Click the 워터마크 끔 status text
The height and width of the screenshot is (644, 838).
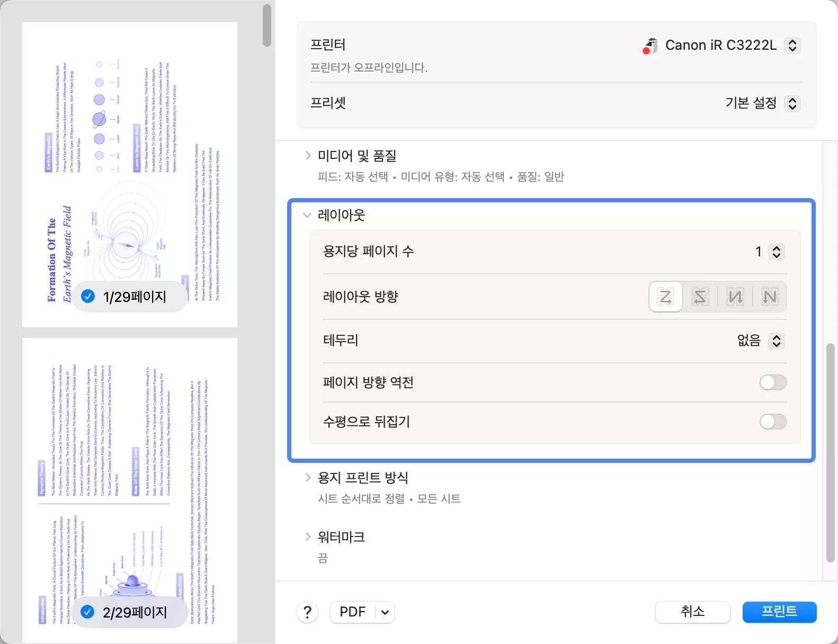pyautogui.click(x=323, y=558)
